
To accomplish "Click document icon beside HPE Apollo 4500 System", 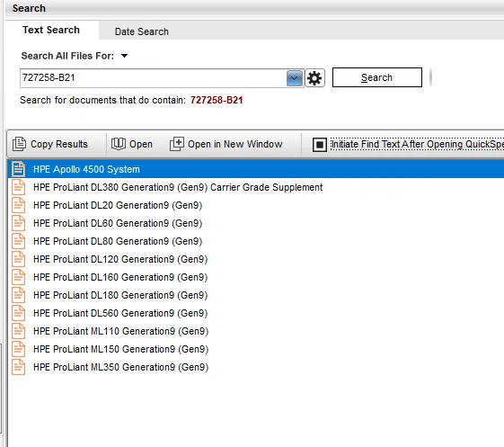I will tap(18, 169).
